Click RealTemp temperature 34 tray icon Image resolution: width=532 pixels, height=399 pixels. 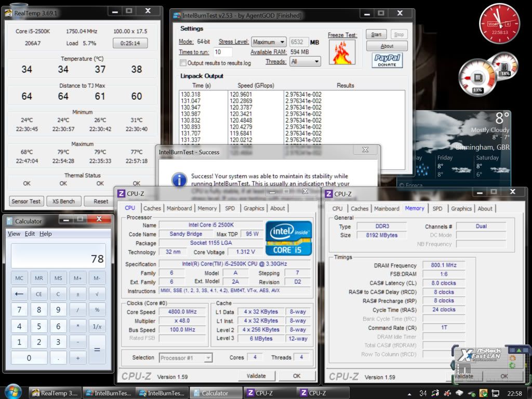click(423, 393)
